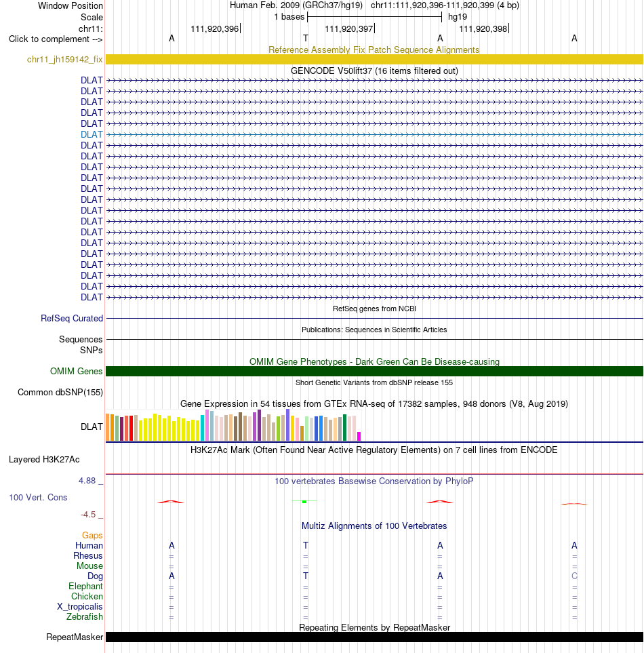The image size is (644, 653).
Task: Click the T base in the Dog alignment row
Action: pos(306,576)
